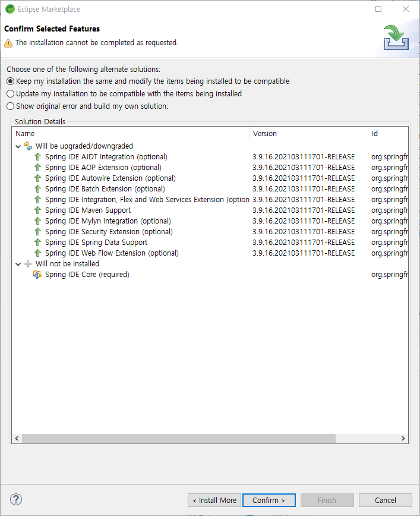
Task: Select Keep my installation the same option
Action: [x=148, y=81]
